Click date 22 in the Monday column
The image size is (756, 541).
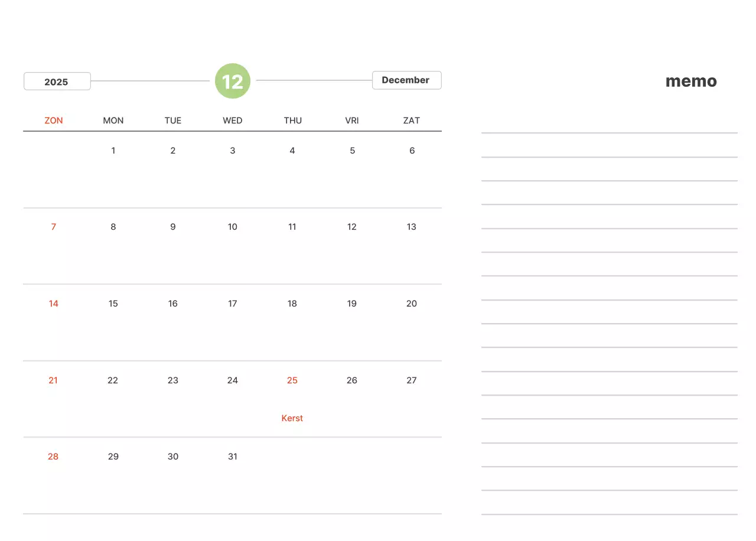pyautogui.click(x=113, y=380)
